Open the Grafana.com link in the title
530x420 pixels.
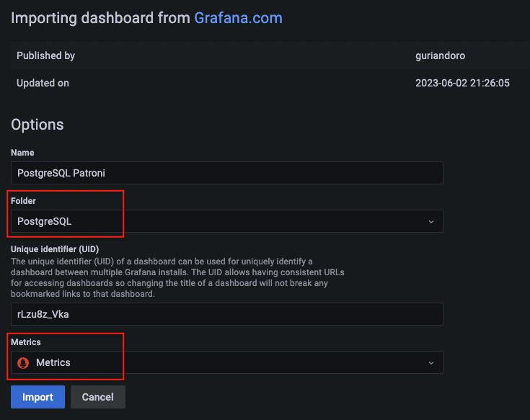[238, 18]
